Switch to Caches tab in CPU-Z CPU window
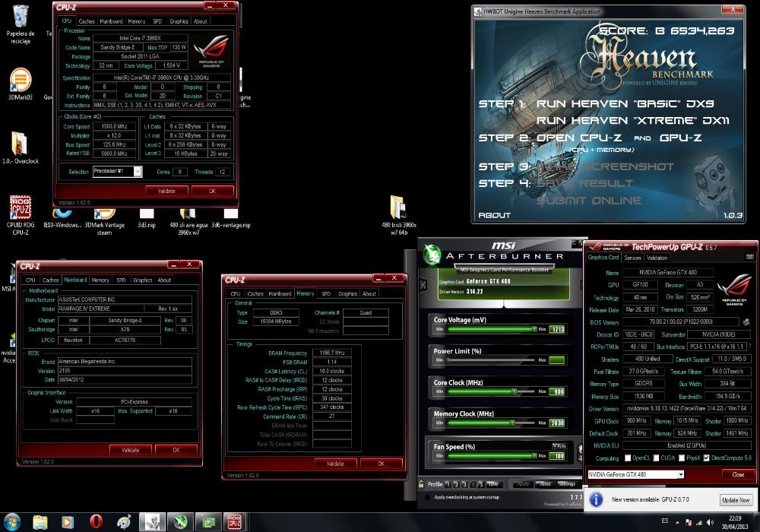Screen dimensions: 760x532 pyautogui.click(x=87, y=21)
